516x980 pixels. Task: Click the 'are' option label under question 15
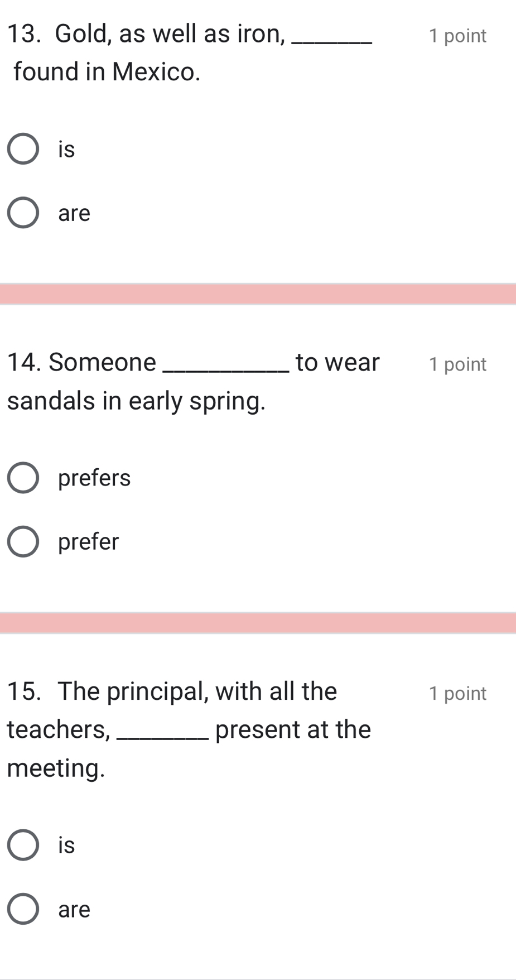(74, 910)
